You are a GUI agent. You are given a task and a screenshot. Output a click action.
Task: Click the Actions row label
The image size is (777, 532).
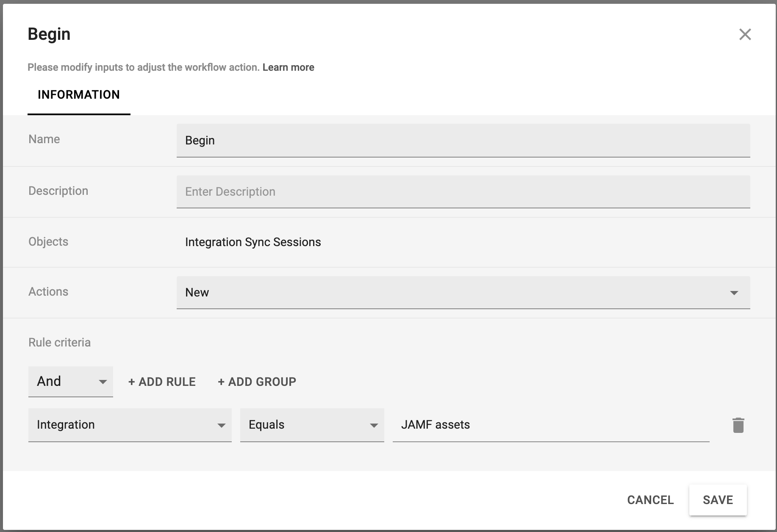tap(48, 292)
